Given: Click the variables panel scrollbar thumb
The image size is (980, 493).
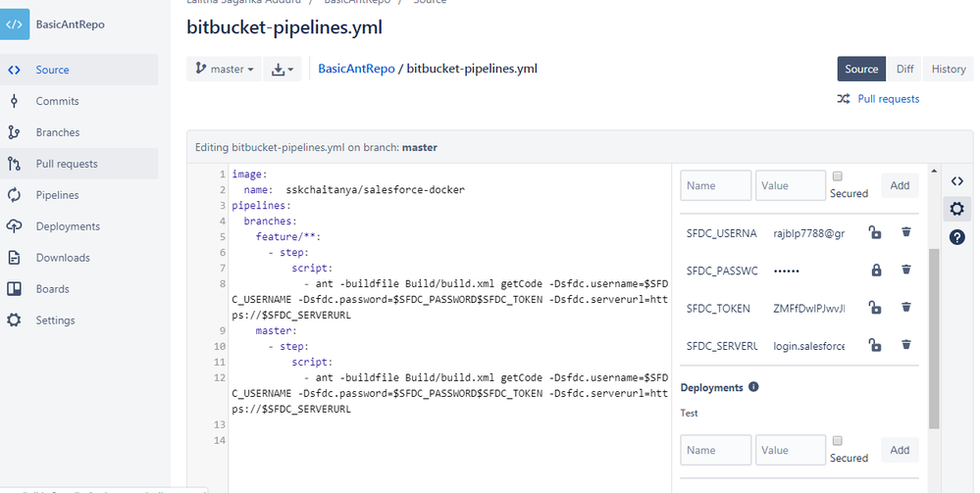Looking at the screenshot, I should pyautogui.click(x=934, y=339).
